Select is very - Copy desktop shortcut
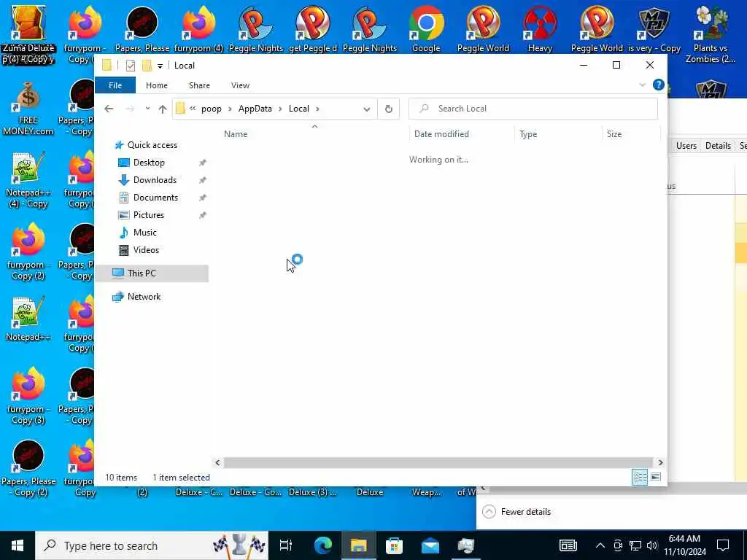Viewport: 747px width, 560px height. coord(654,29)
